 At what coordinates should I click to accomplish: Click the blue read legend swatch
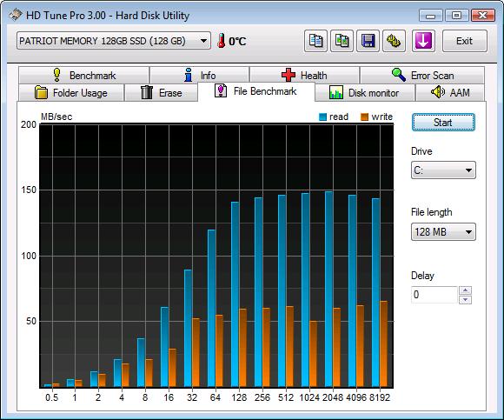[x=322, y=117]
